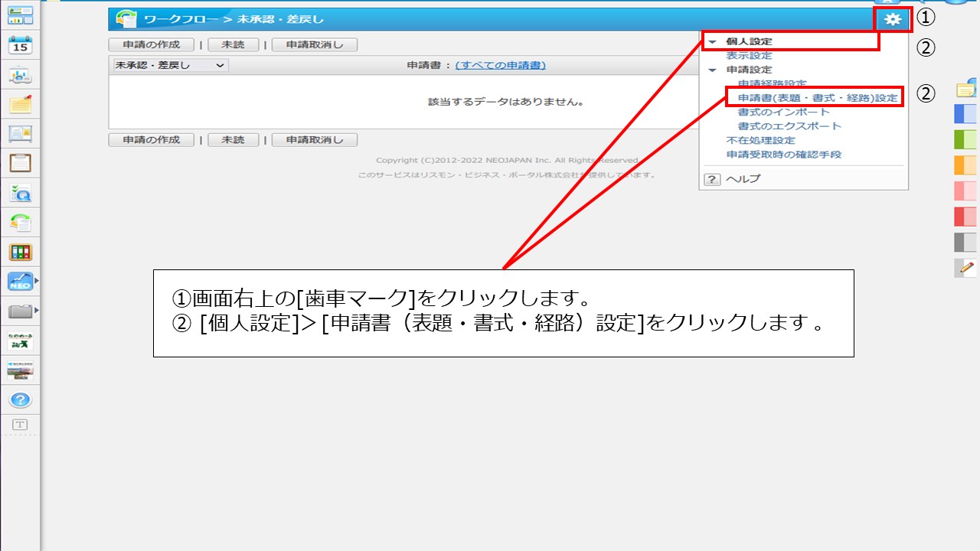
Task: Select 申請経路設定 in the menu
Action: (772, 84)
